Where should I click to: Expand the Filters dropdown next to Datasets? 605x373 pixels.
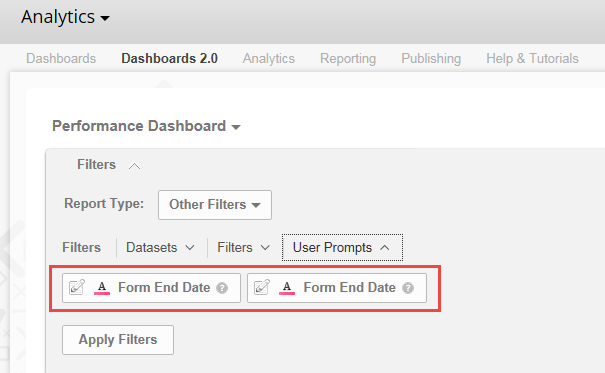point(243,248)
